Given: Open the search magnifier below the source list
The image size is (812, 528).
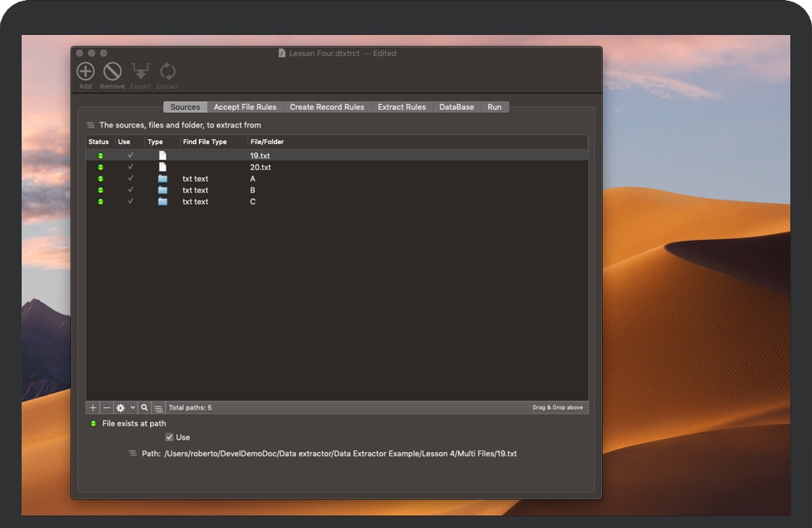Looking at the screenshot, I should [143, 407].
